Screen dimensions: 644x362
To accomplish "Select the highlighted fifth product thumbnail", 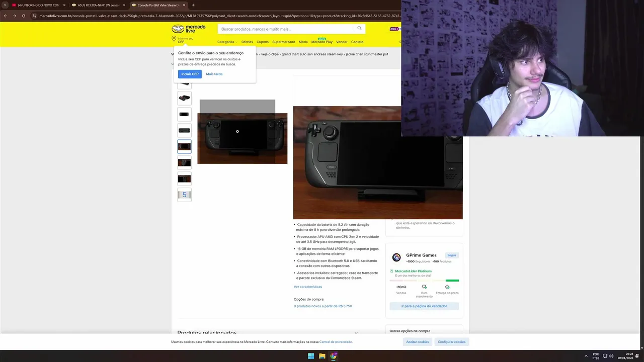I will pos(184,146).
